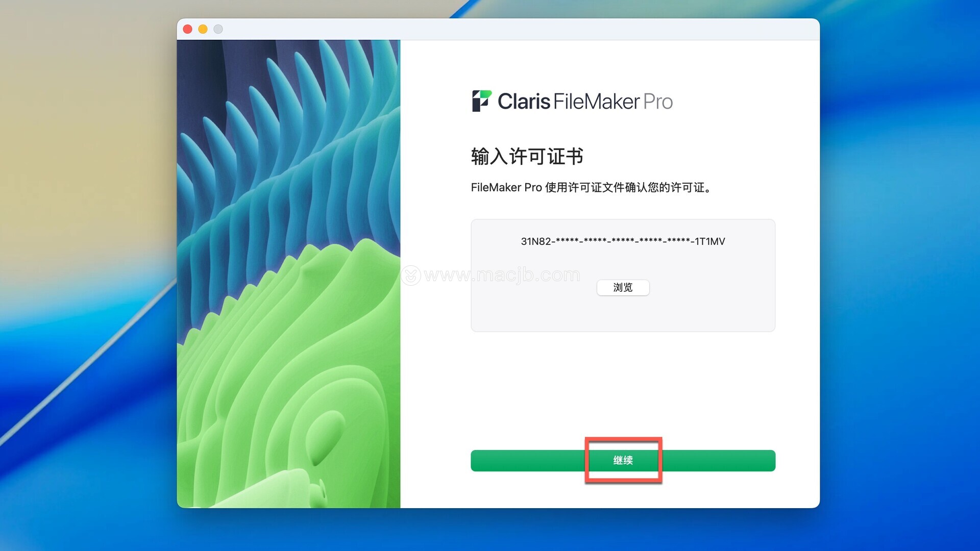Click the 输入许可证书 heading
This screenshot has height=551, width=980.
527,157
